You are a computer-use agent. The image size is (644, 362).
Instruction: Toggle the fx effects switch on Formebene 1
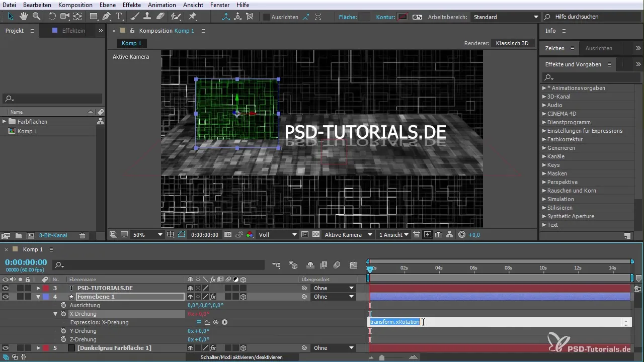(213, 297)
